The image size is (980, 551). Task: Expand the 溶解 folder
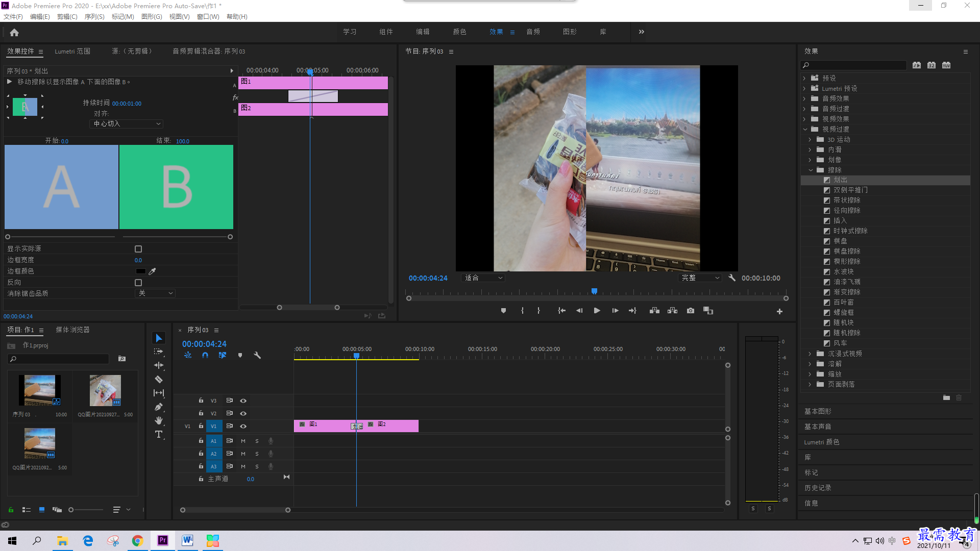point(810,364)
